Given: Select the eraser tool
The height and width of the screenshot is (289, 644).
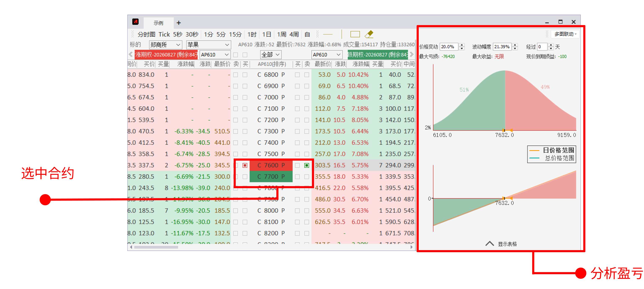Looking at the screenshot, I should [x=369, y=34].
